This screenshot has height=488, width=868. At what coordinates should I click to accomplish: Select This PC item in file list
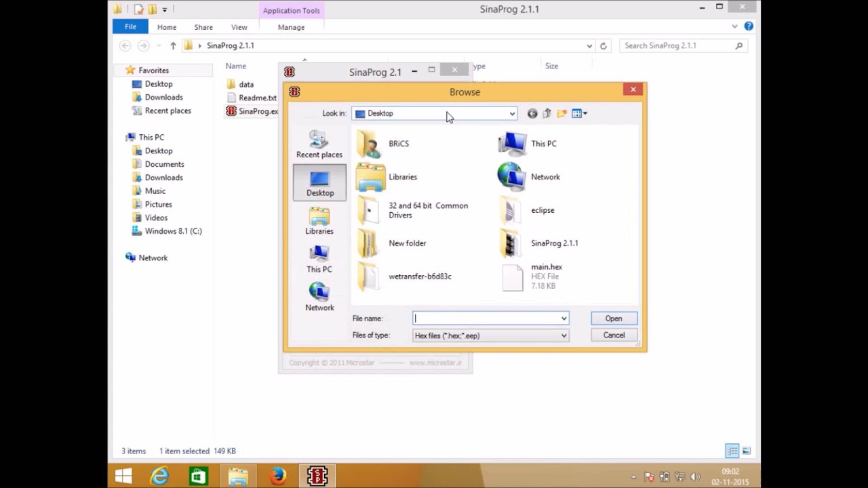point(528,144)
